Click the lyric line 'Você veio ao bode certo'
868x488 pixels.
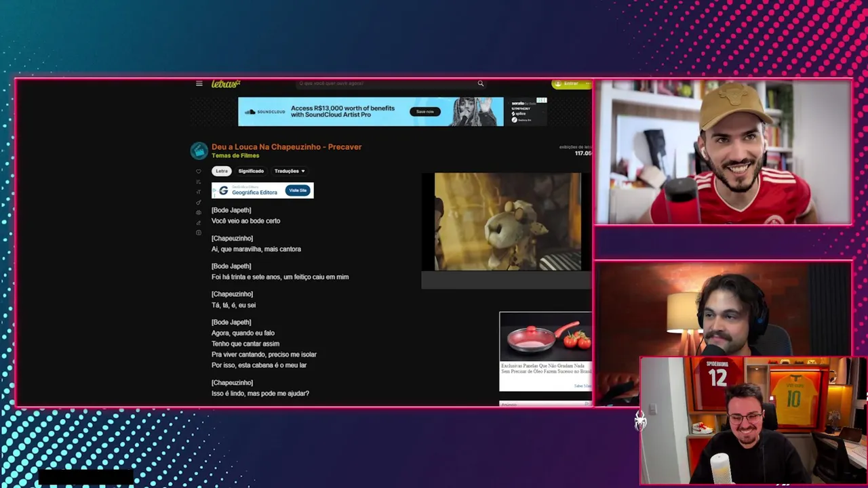tap(245, 221)
